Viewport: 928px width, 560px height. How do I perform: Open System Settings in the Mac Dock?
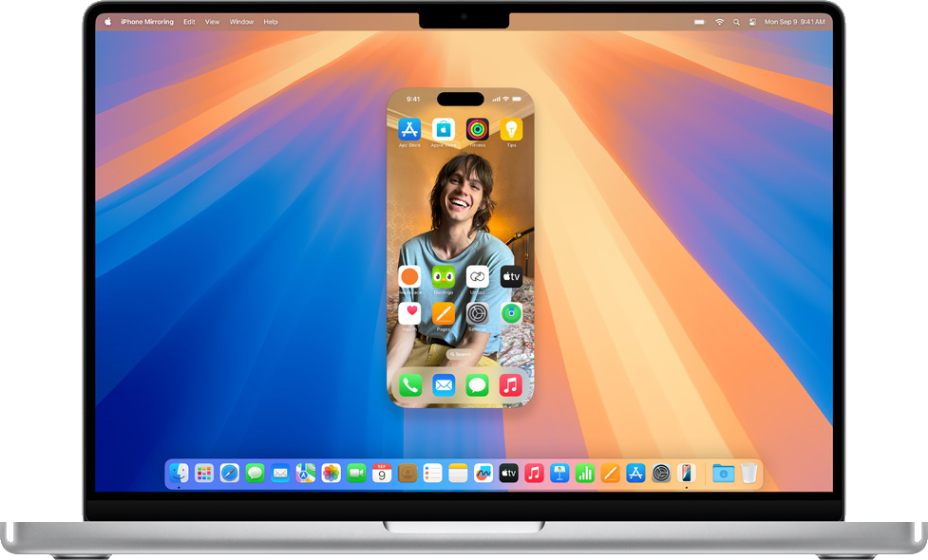(x=661, y=473)
